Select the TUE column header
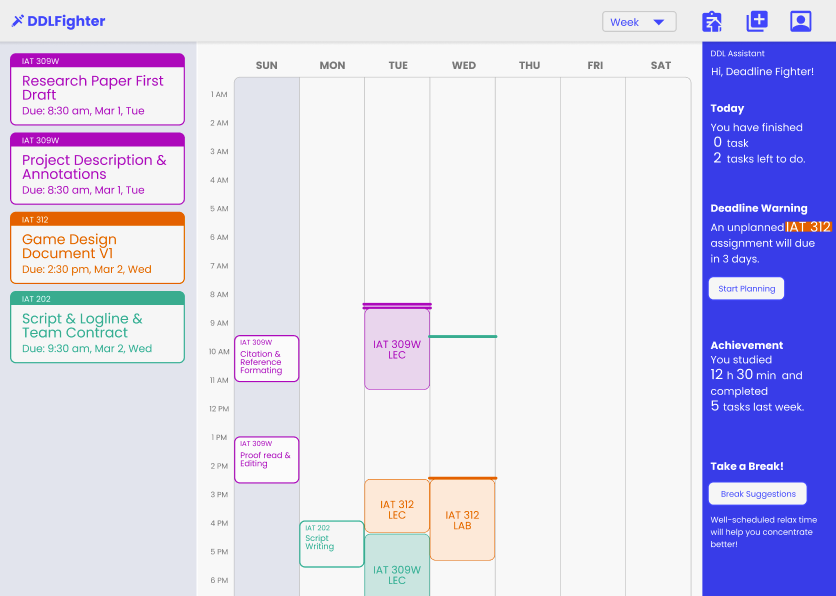Image resolution: width=836 pixels, height=596 pixels. (398, 66)
